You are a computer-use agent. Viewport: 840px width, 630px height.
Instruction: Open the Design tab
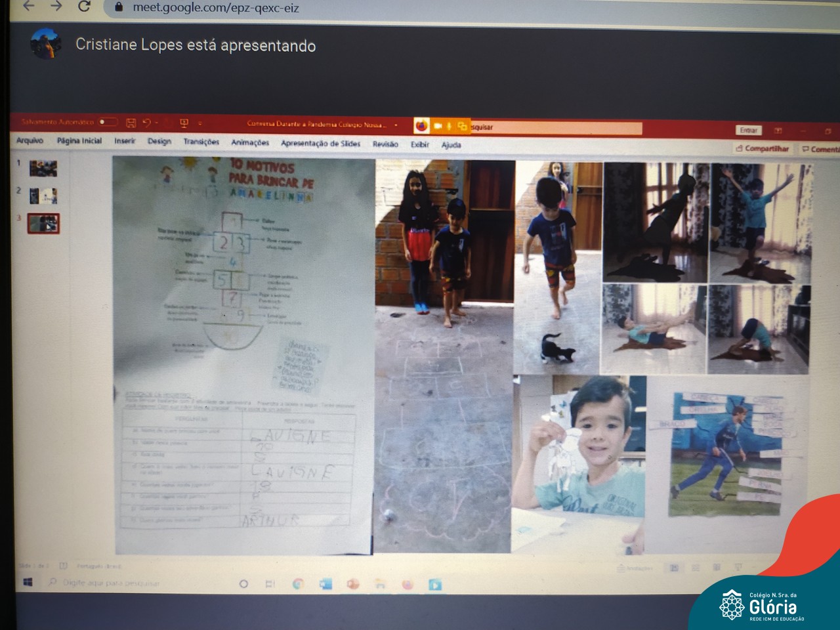pos(159,141)
